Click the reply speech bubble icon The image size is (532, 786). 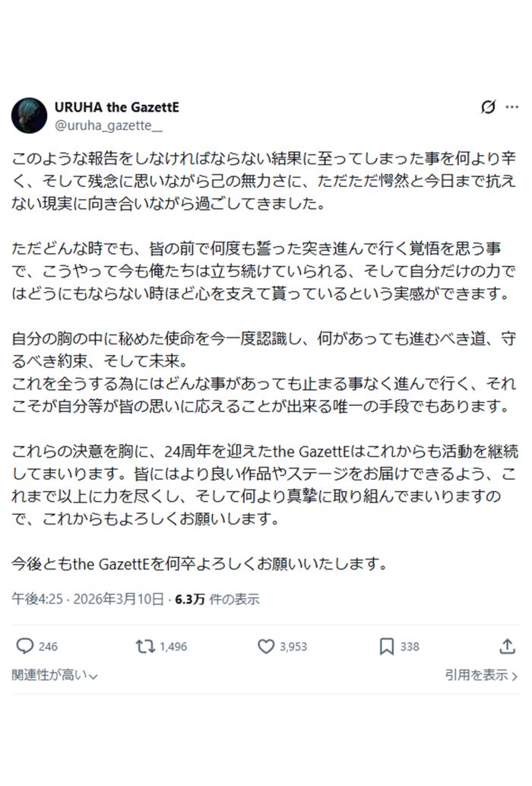[24, 646]
